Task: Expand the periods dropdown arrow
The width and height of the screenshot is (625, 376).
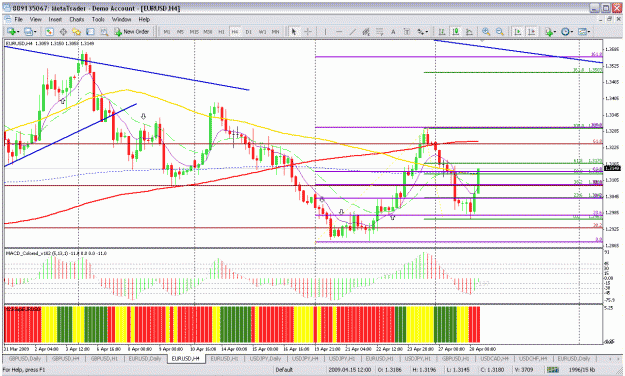Action: (x=572, y=32)
